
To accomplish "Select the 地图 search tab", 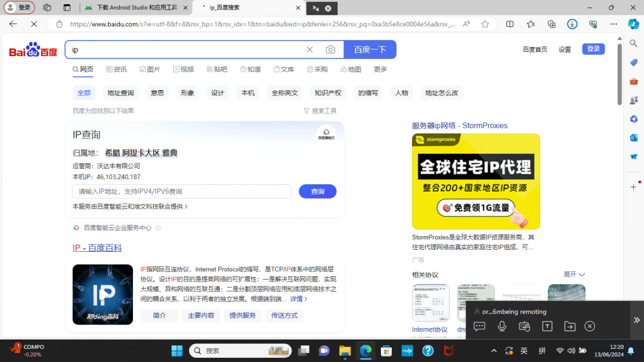I will [x=351, y=69].
